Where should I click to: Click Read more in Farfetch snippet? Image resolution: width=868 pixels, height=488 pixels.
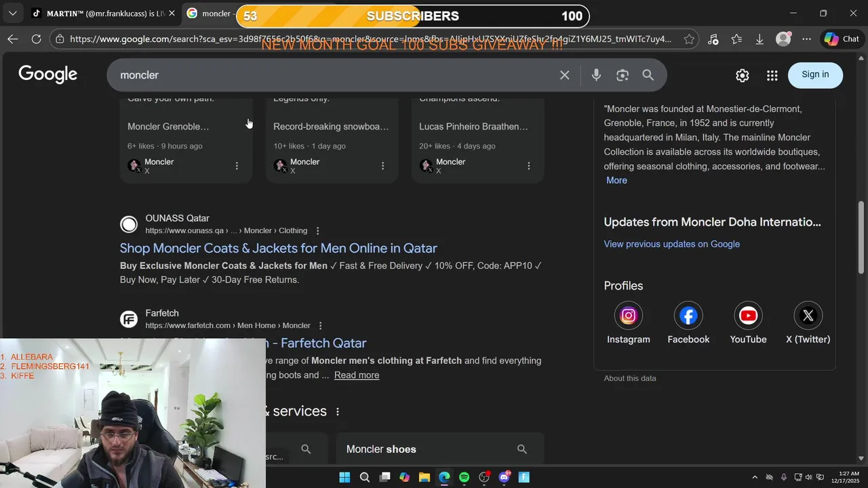pyautogui.click(x=357, y=375)
